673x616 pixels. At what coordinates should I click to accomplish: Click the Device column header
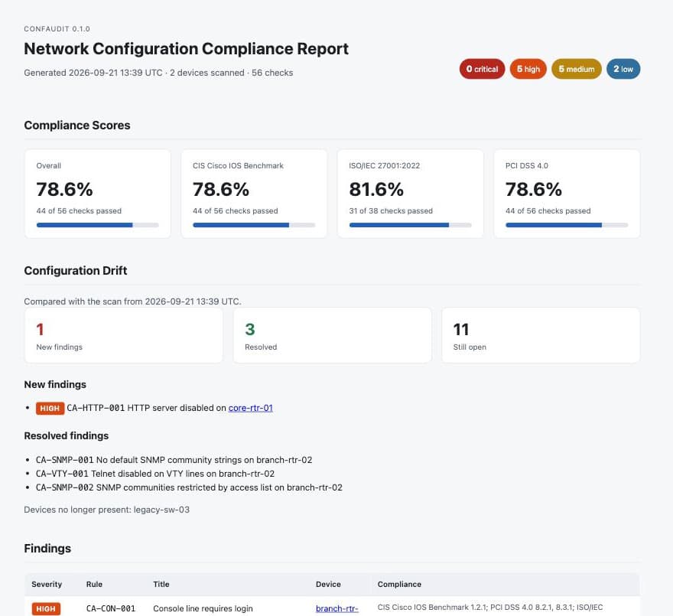coord(328,584)
